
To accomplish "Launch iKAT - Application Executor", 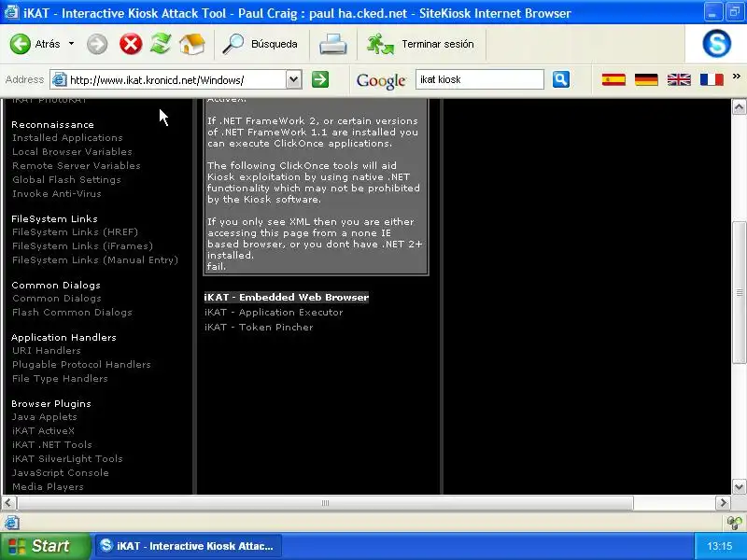I will click(274, 313).
